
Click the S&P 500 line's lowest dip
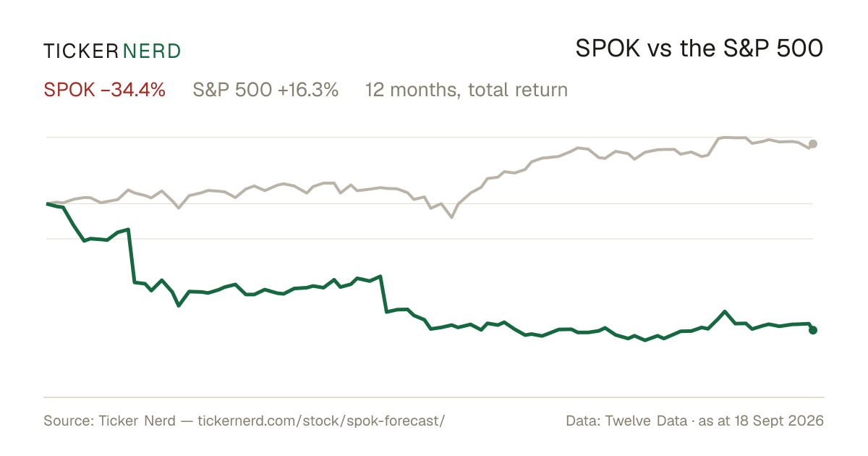point(452,216)
